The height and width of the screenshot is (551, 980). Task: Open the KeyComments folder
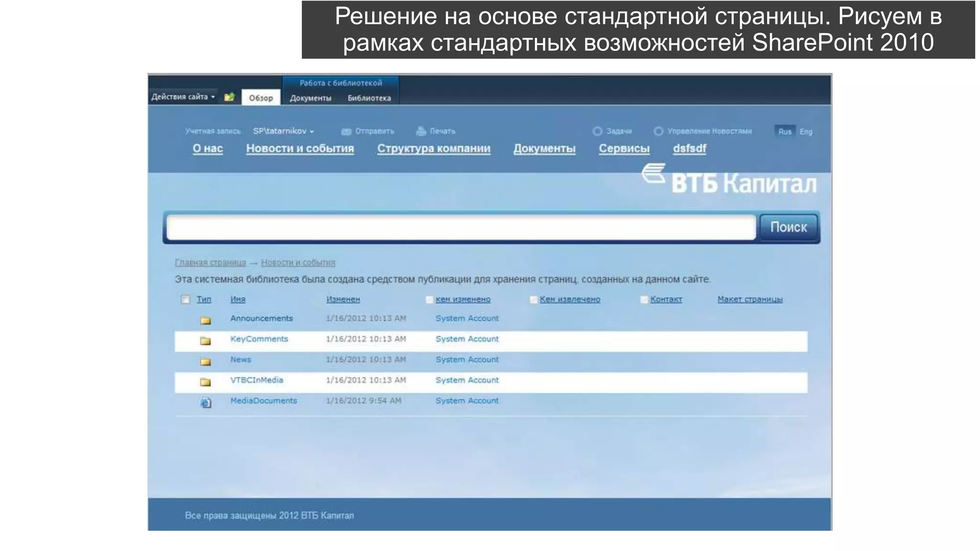tap(259, 339)
